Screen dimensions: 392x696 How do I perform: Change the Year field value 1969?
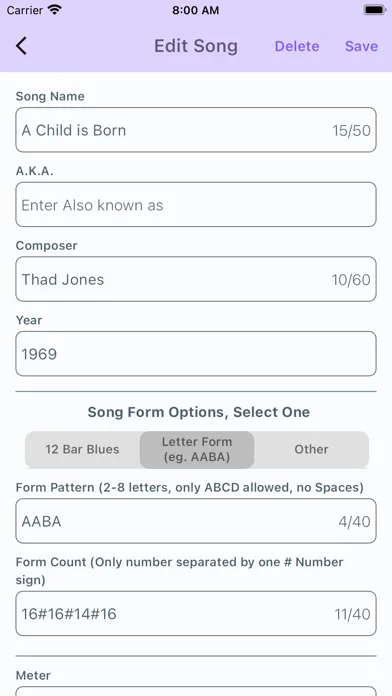[196, 354]
